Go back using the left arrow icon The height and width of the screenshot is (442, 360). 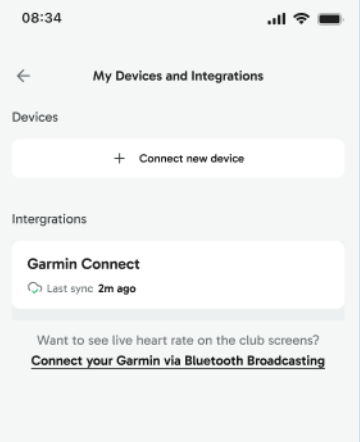pyautogui.click(x=23, y=76)
